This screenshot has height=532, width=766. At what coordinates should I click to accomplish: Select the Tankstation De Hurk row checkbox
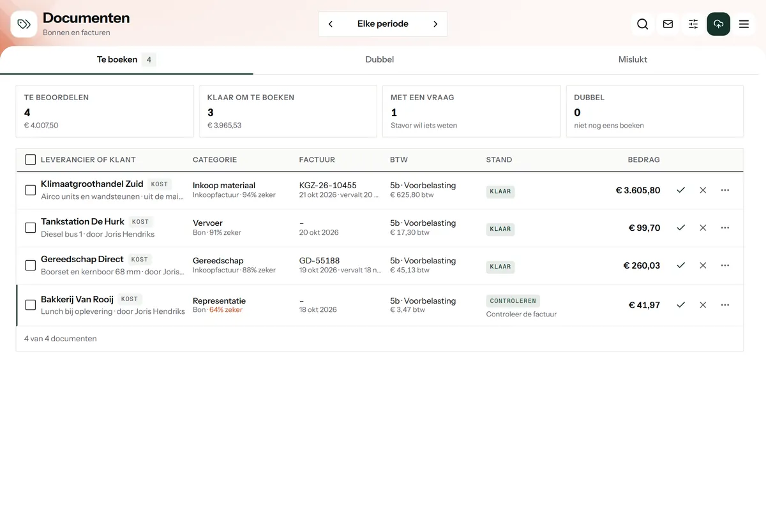[x=30, y=228]
